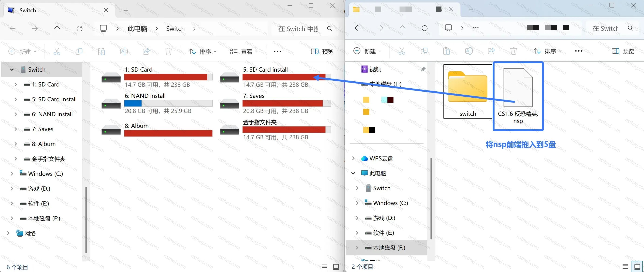The width and height of the screenshot is (644, 272).
Task: Select 金手指文件夹 in left tree
Action: 48,159
